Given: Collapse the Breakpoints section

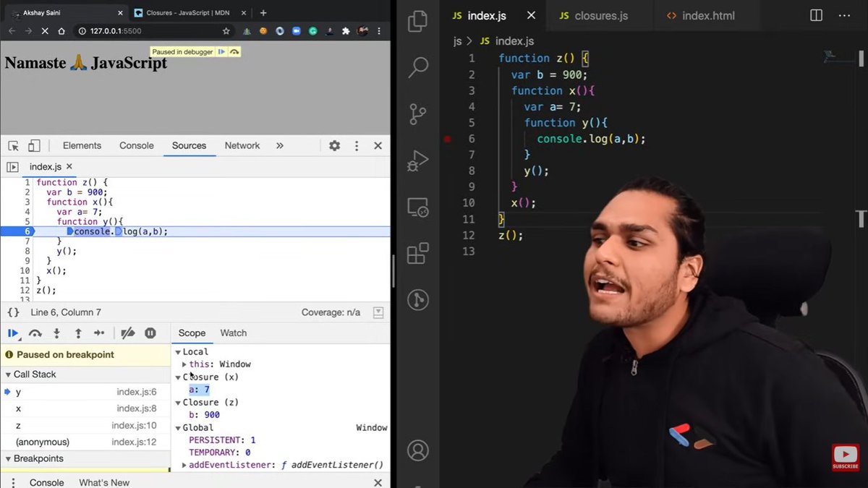Looking at the screenshot, I should click(x=8, y=459).
